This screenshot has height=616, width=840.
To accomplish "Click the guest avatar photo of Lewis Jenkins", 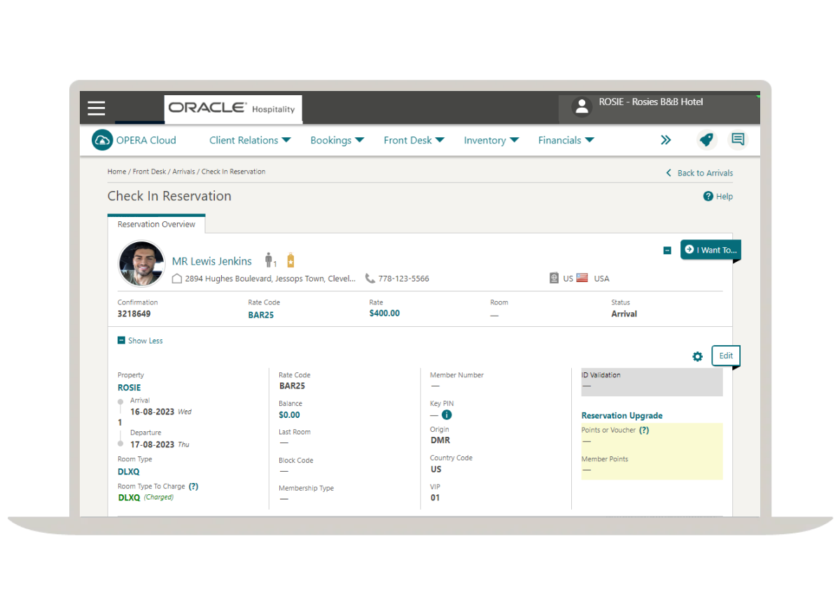I will pyautogui.click(x=141, y=264).
